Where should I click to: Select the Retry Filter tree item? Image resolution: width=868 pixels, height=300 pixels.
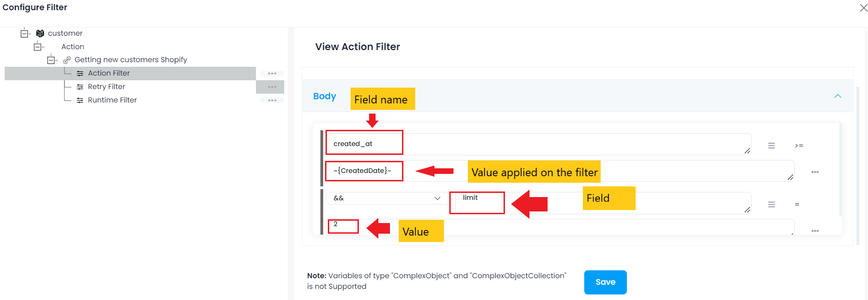(x=106, y=87)
